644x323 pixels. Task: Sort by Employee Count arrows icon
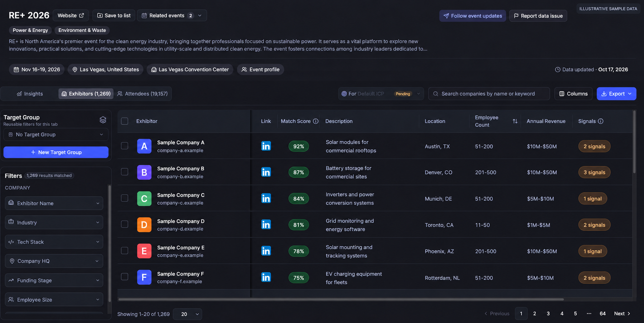coord(515,121)
